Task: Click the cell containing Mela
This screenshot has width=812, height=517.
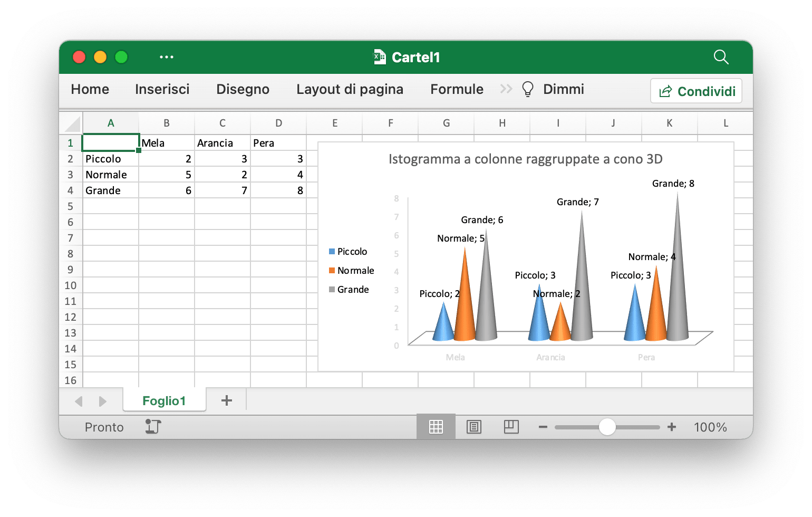Action: [x=167, y=143]
